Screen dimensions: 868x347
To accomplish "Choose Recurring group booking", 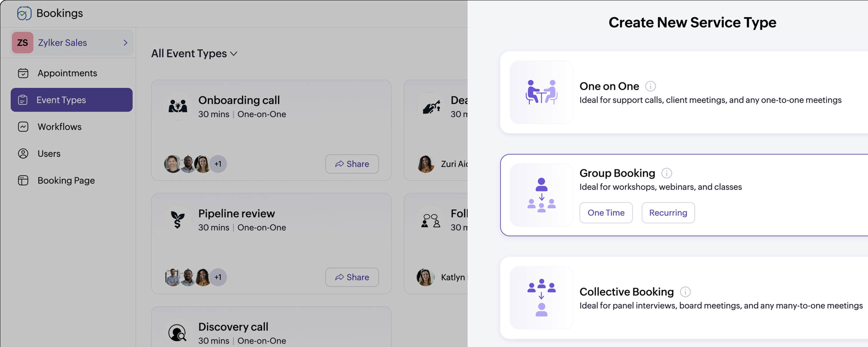I will tap(668, 213).
